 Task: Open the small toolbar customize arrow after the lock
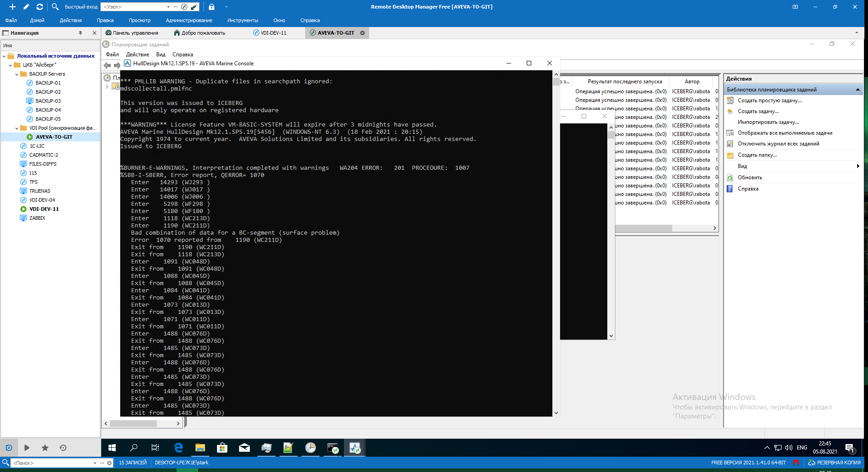coord(226,7)
